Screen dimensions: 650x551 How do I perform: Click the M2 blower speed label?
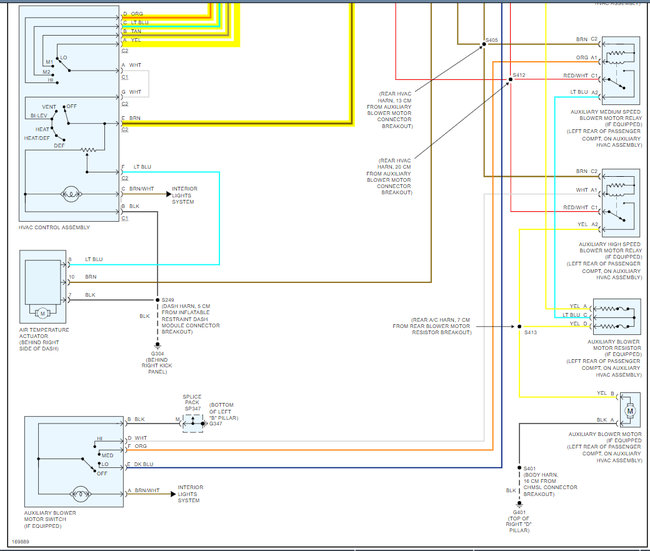pos(46,72)
